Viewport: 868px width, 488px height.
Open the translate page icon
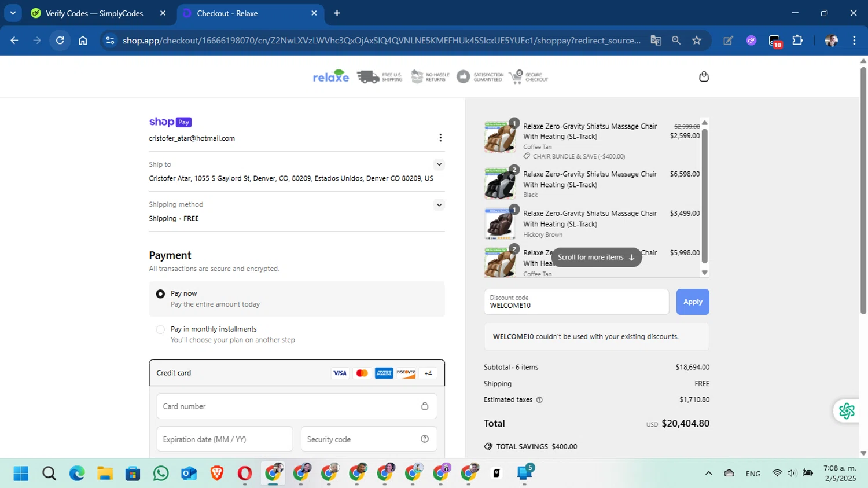(x=656, y=41)
